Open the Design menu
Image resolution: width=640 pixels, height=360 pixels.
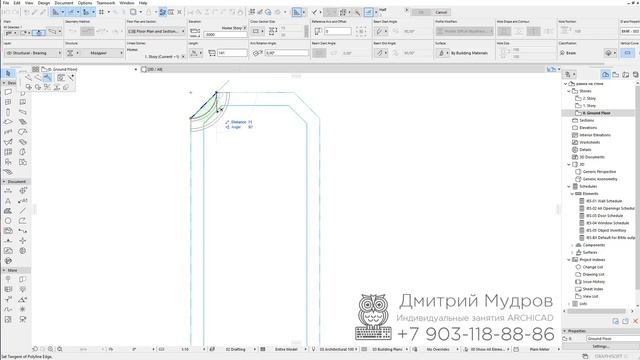pyautogui.click(x=44, y=3)
